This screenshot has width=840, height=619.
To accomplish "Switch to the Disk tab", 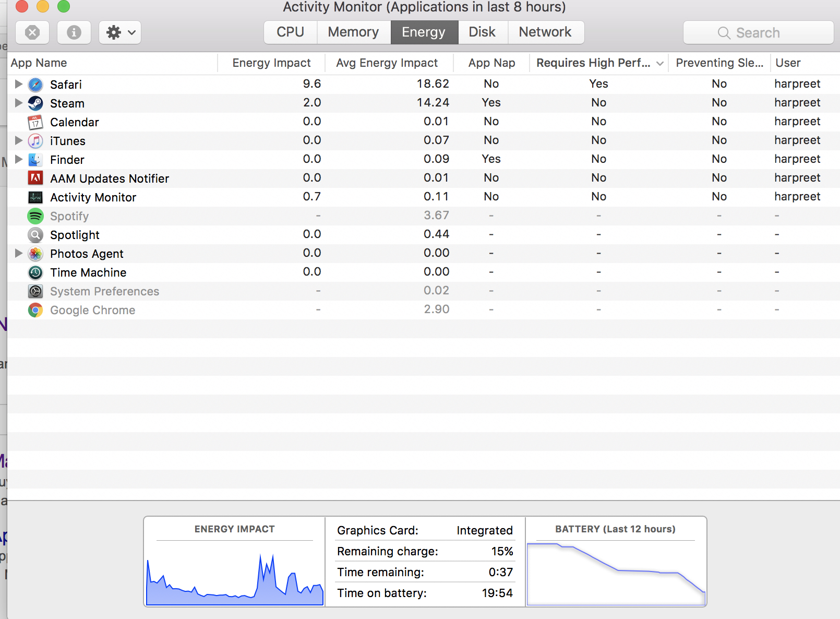I will (x=483, y=32).
